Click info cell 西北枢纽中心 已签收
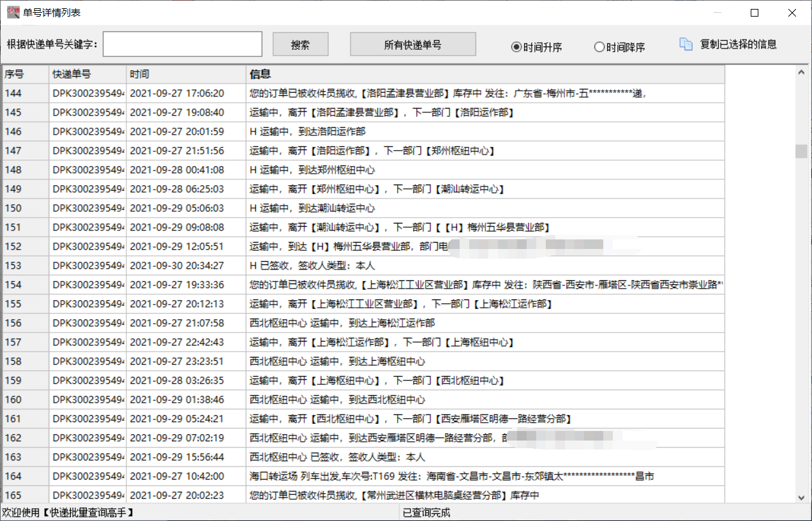 [x=486, y=457]
